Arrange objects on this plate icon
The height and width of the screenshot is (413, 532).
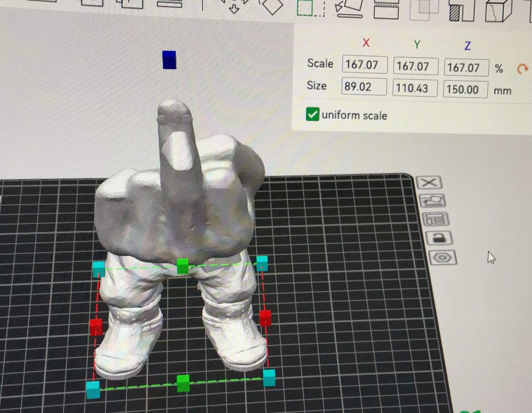point(436,219)
